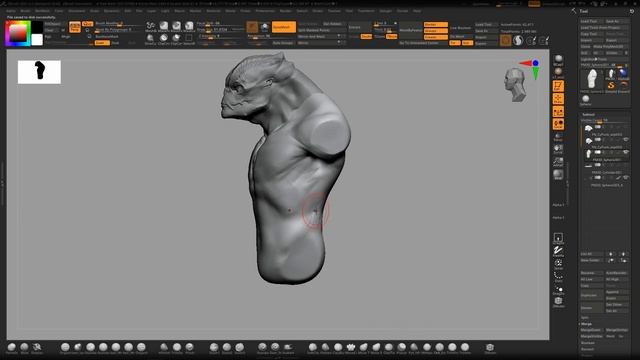Image resolution: width=640 pixels, height=360 pixels.
Task: Open the Help menu
Action: tap(417, 11)
